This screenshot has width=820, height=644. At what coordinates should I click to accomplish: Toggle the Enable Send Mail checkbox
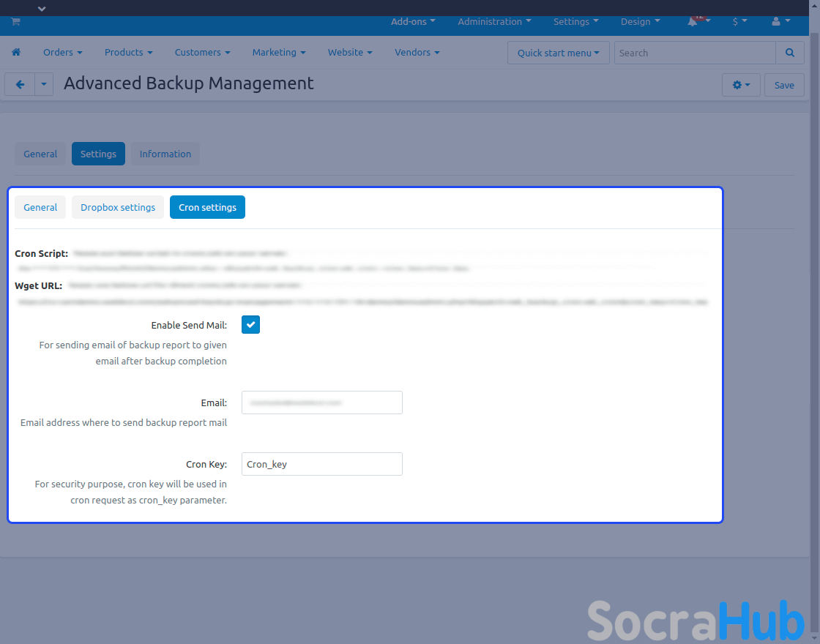tap(250, 325)
